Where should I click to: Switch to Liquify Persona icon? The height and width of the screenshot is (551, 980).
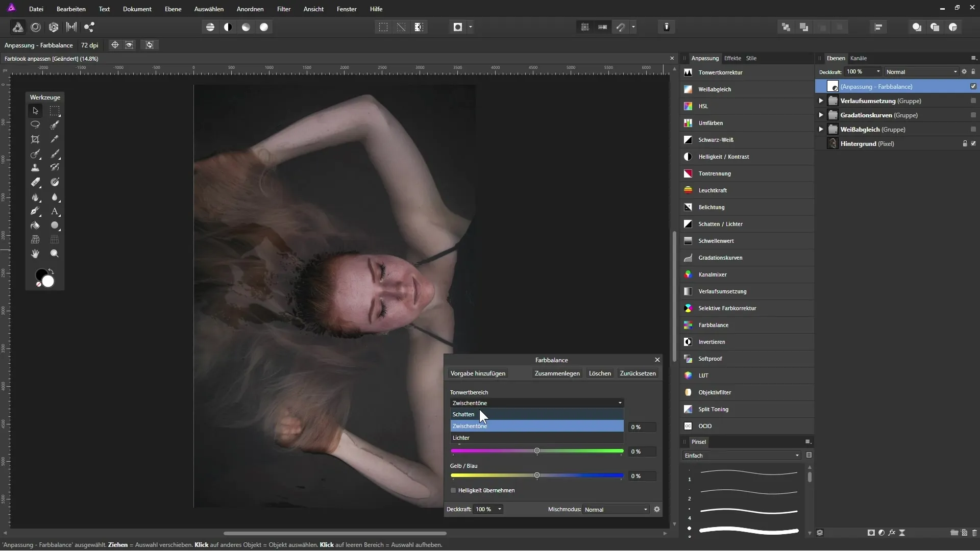click(x=36, y=27)
